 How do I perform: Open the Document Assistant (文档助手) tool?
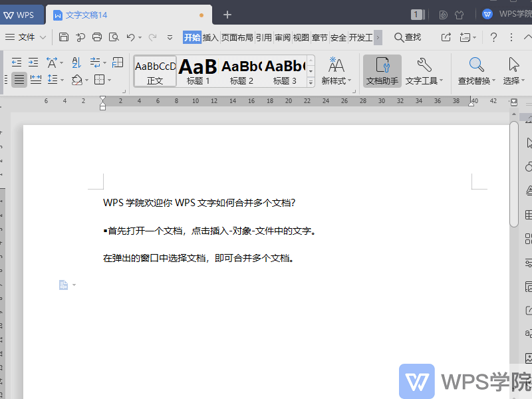381,71
